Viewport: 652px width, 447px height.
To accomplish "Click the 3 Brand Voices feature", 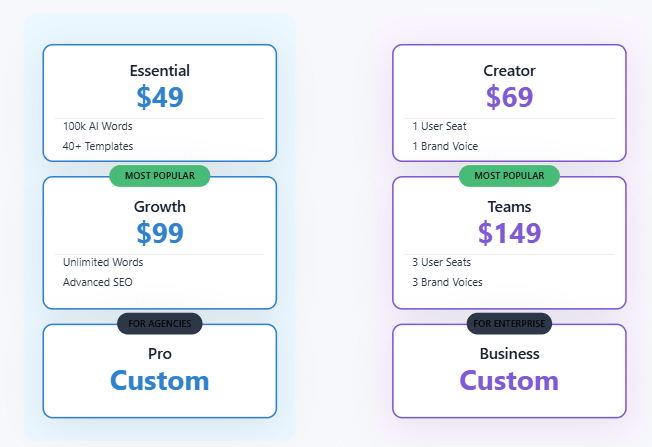I will 447,282.
